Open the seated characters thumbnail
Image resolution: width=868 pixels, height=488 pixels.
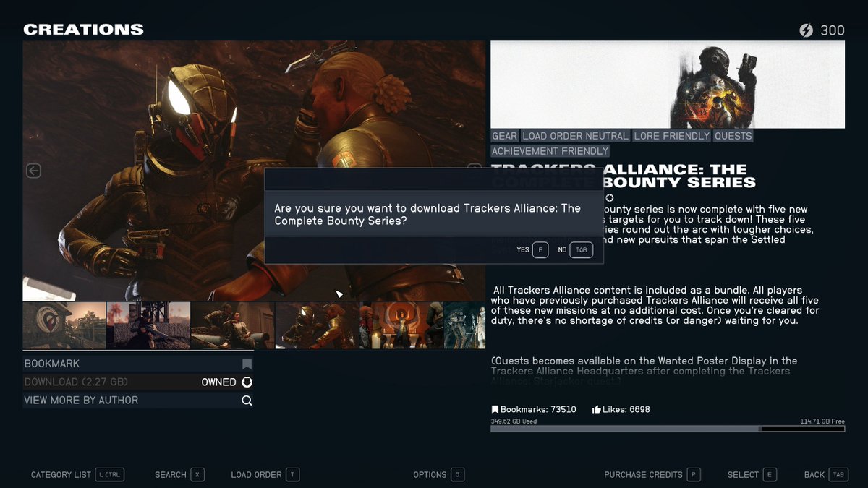coord(233,325)
